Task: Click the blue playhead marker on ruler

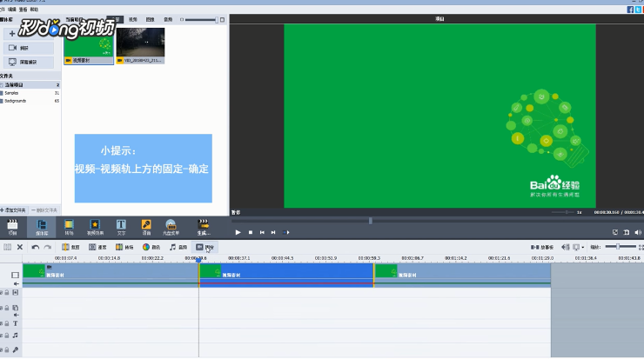Action: pos(198,260)
